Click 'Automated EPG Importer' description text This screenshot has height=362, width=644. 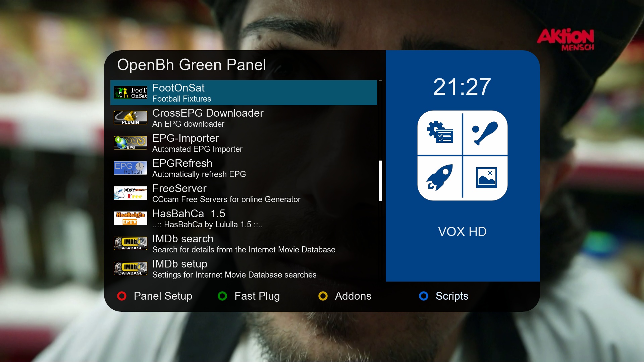(197, 149)
